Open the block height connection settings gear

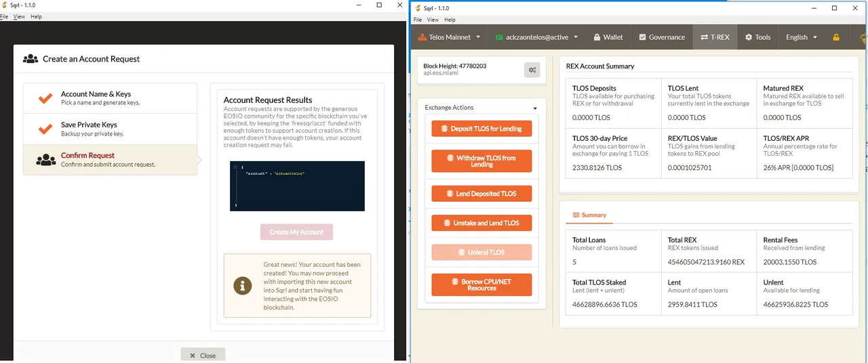[x=532, y=70]
